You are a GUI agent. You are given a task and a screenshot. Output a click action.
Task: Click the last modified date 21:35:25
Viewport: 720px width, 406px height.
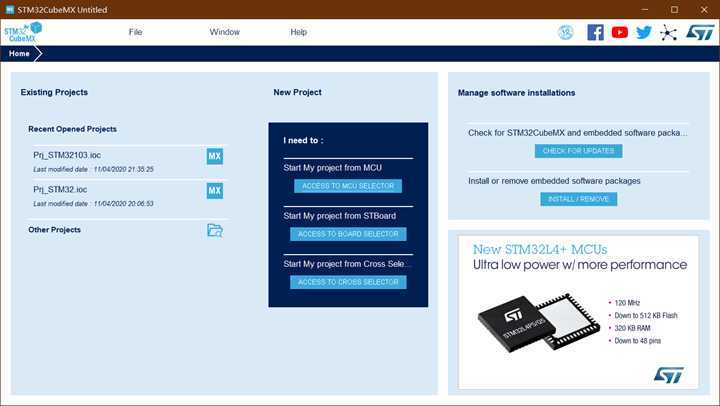(94, 169)
